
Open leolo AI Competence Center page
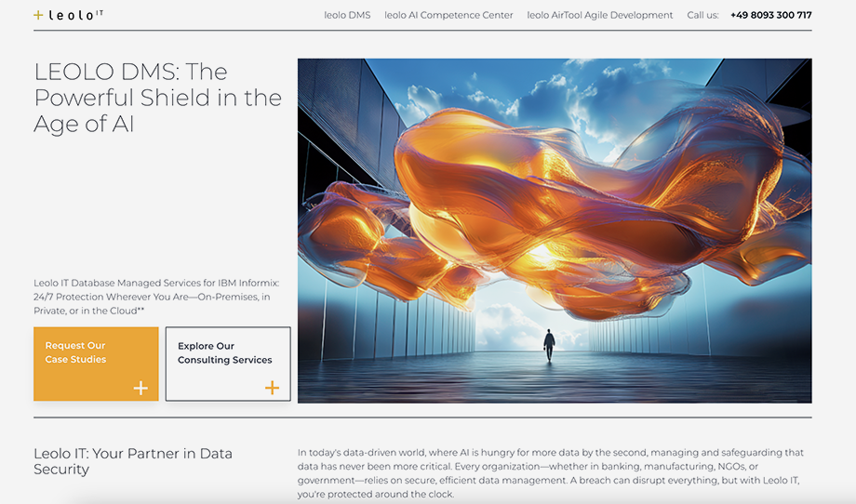[x=448, y=15]
